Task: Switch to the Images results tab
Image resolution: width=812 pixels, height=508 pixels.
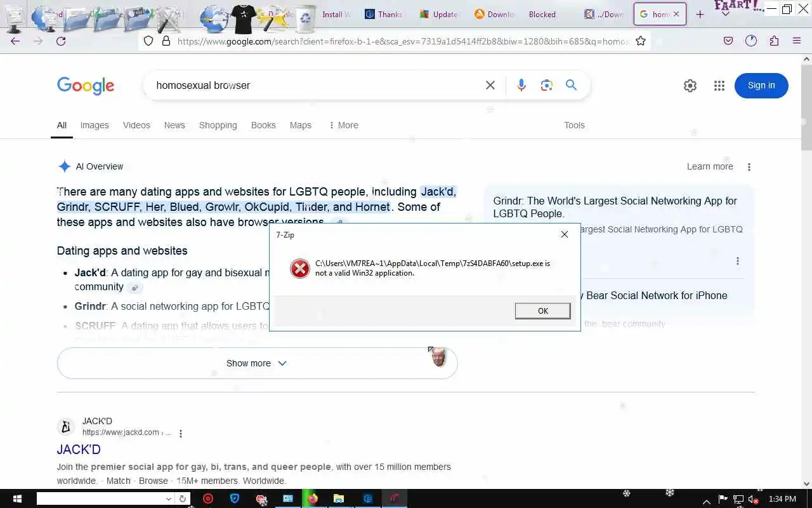Action: (x=95, y=125)
